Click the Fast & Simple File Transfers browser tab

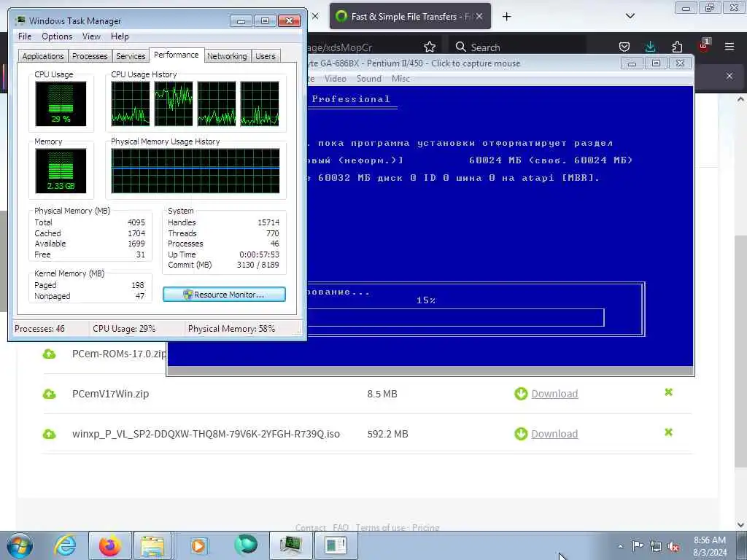pyautogui.click(x=410, y=17)
